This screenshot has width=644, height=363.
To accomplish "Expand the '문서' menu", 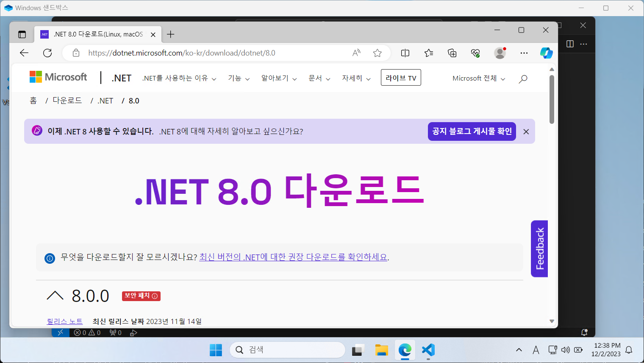I will [x=319, y=78].
